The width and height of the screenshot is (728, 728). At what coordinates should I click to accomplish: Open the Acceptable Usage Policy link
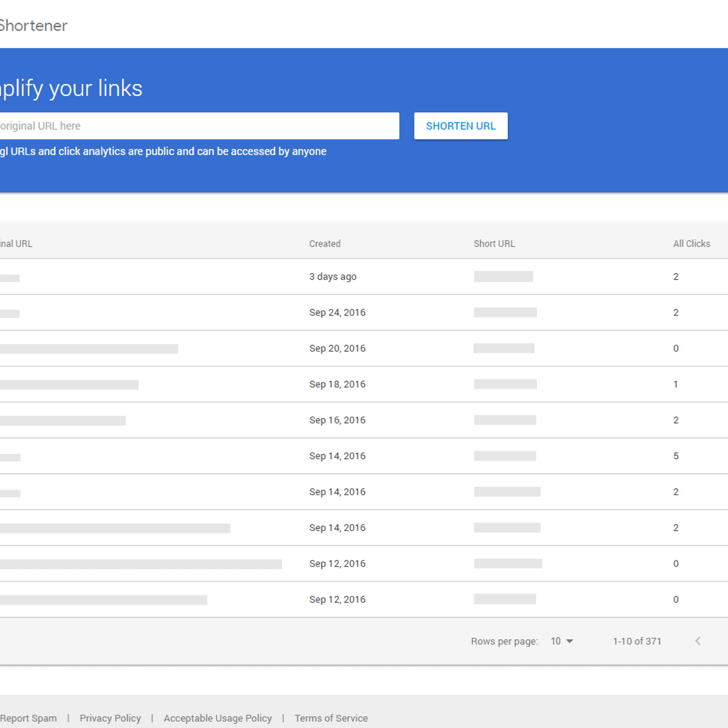218,718
